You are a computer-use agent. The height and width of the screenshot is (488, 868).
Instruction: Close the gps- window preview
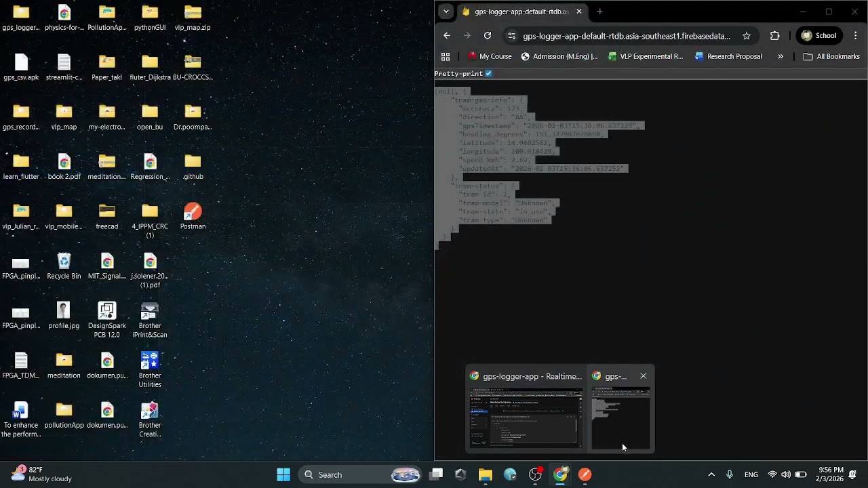pos(643,376)
